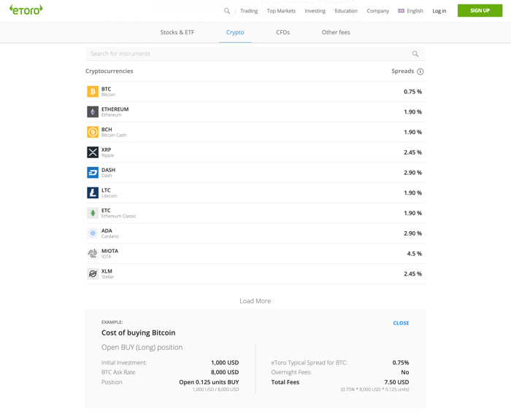511x420 pixels.
Task: Open the Trading menu
Action: click(x=249, y=11)
